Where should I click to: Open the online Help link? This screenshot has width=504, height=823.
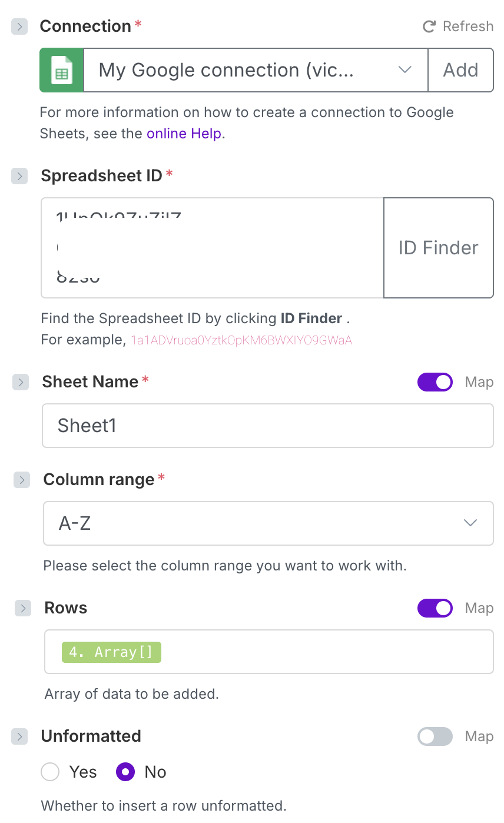pos(184,134)
